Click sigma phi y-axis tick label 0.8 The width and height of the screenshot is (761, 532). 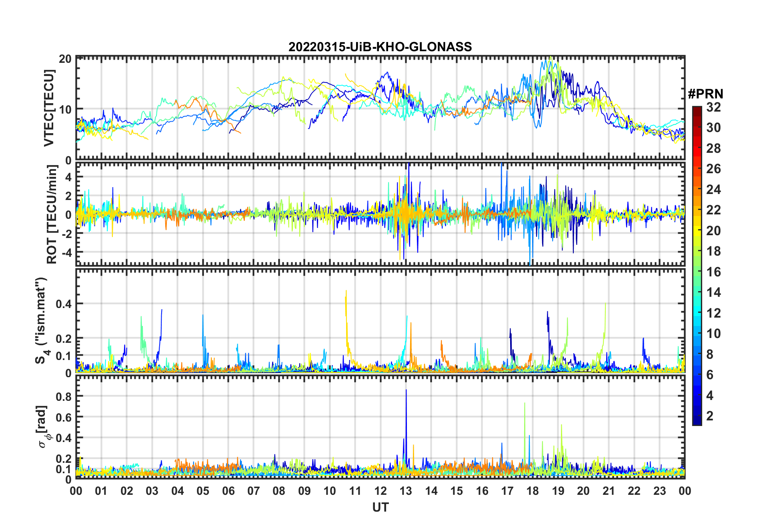(x=64, y=396)
